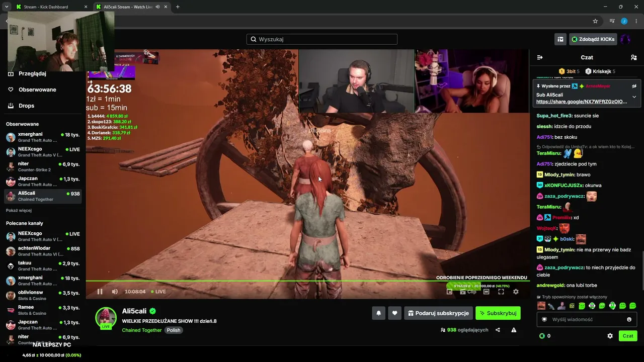Open mini player picture-in-picture
644x362 pixels.
(450, 292)
